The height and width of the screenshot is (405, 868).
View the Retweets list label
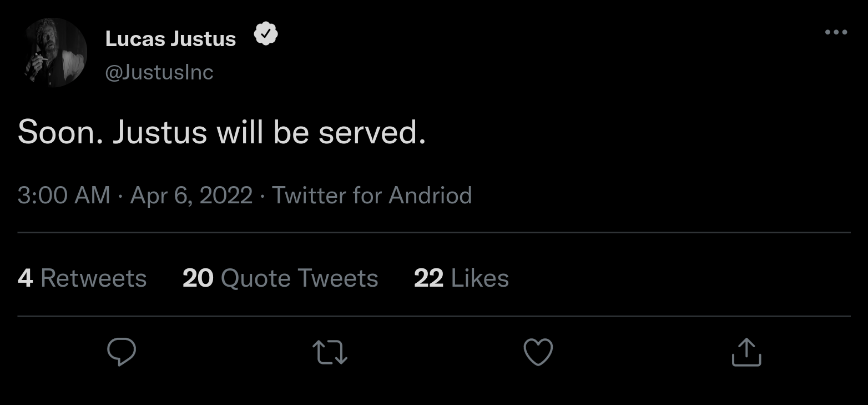pyautogui.click(x=93, y=278)
